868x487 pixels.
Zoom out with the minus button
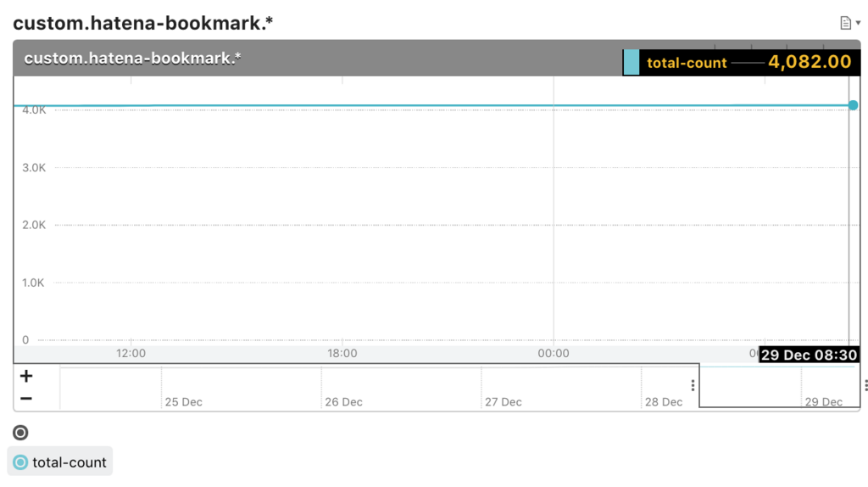(26, 399)
